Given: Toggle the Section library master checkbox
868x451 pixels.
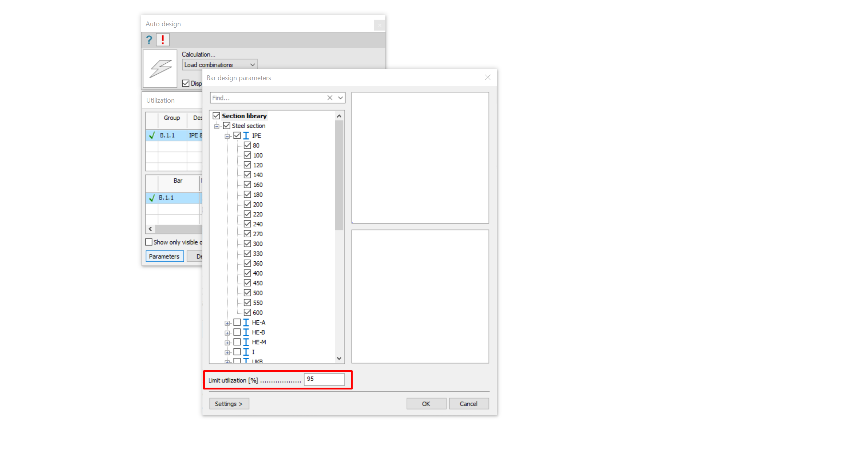Looking at the screenshot, I should [x=217, y=115].
